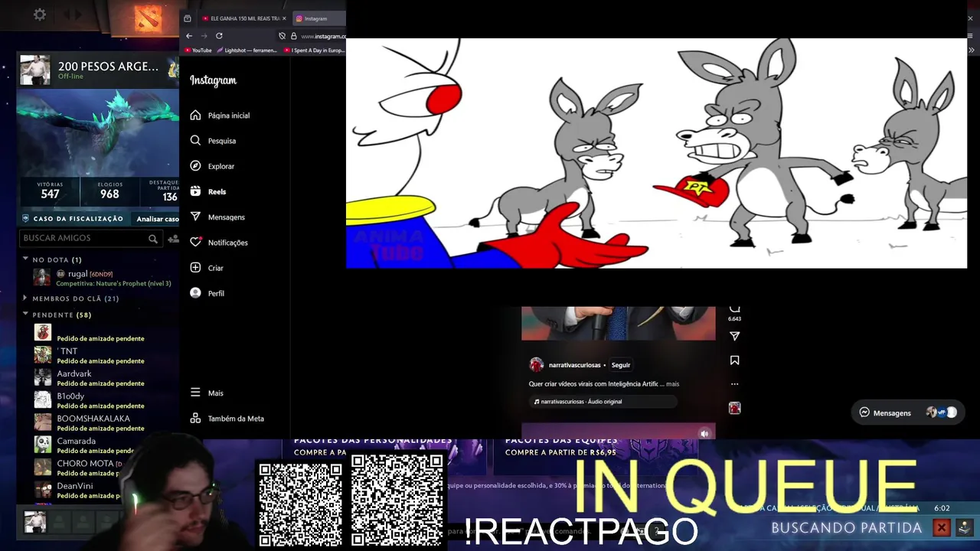Open Dota 2 settings gear
Viewport: 980px width, 551px height.
click(x=40, y=15)
